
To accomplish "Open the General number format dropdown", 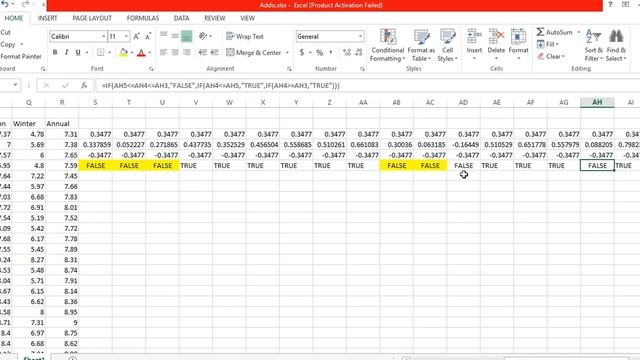I will (360, 37).
